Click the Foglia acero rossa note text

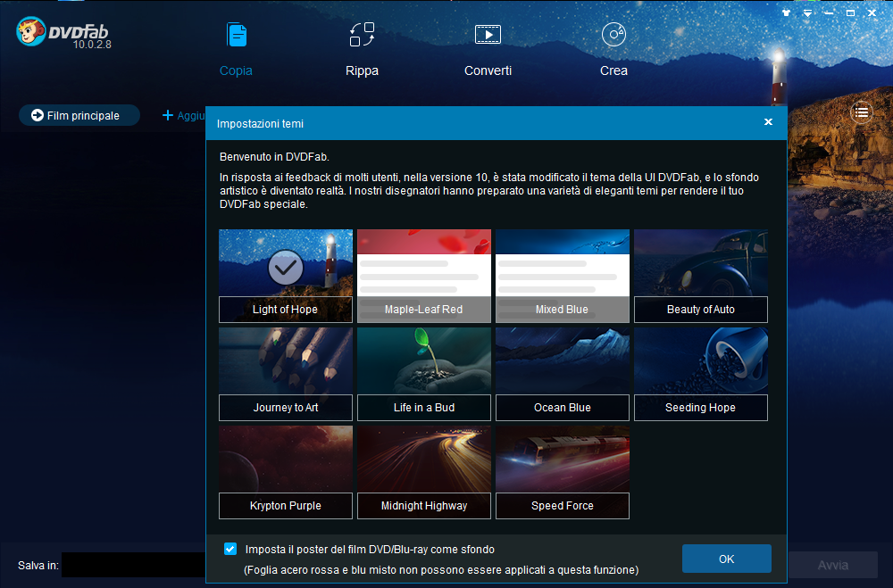441,570
